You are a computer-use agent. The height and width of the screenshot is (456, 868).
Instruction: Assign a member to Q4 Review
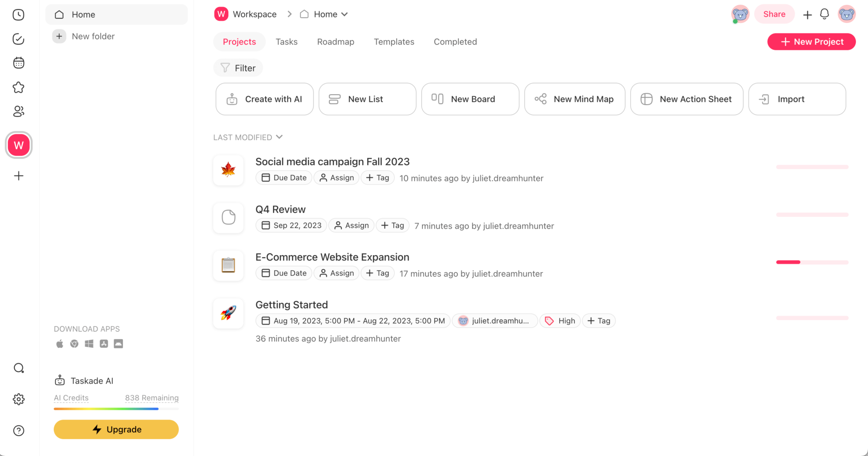point(351,225)
